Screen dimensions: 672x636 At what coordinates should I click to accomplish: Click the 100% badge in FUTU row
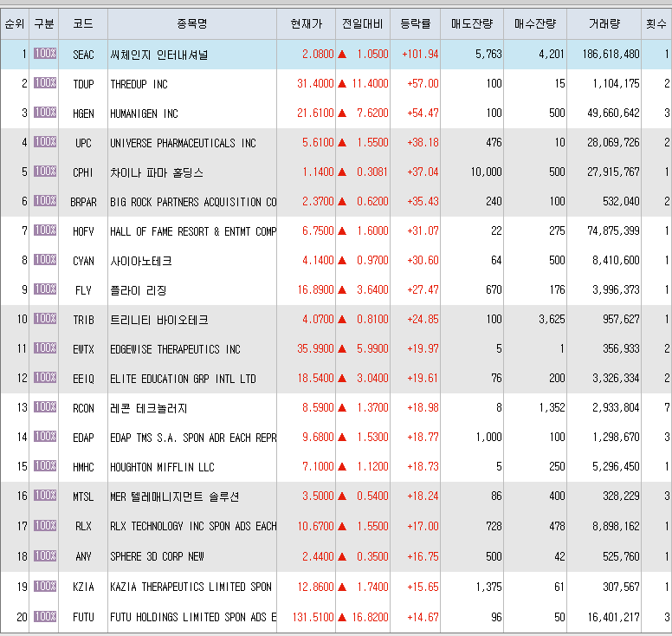45,616
